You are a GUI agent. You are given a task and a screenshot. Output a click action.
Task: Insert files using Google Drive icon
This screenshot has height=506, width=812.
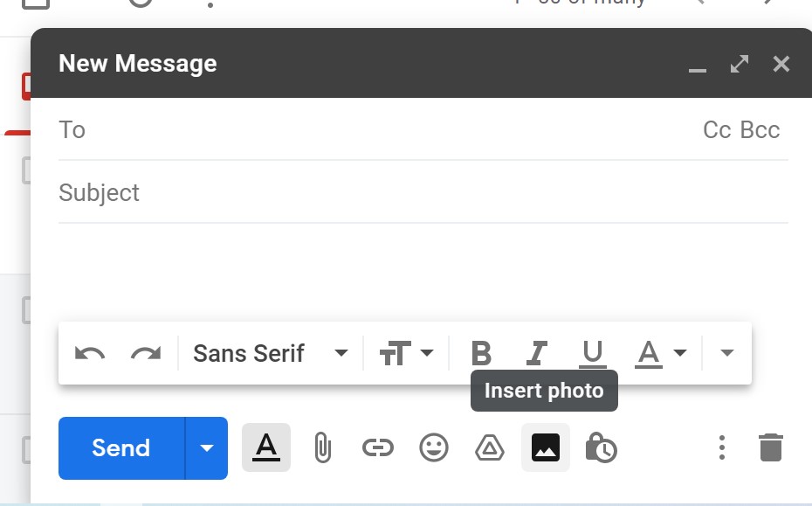click(490, 448)
